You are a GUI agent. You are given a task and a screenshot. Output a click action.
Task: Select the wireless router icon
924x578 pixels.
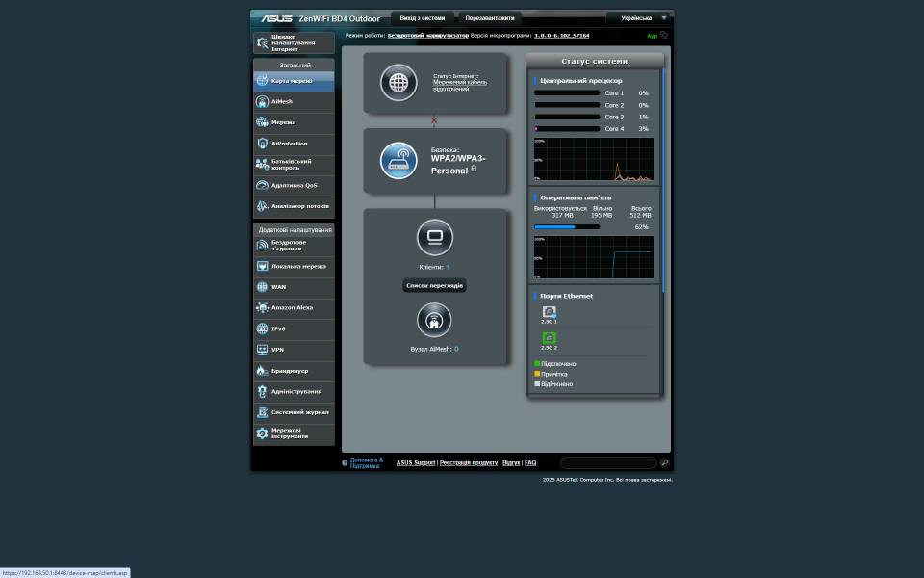point(398,161)
